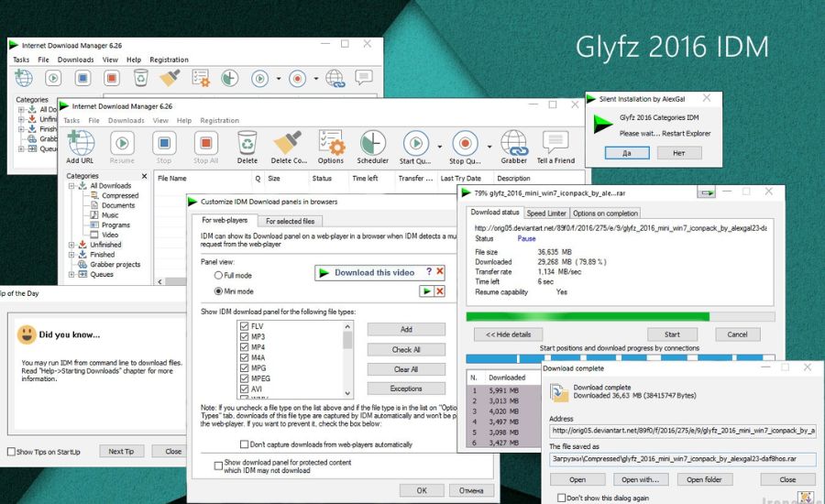Click Stop All icon in front IDM window
This screenshot has width=825, height=504.
coord(205,143)
